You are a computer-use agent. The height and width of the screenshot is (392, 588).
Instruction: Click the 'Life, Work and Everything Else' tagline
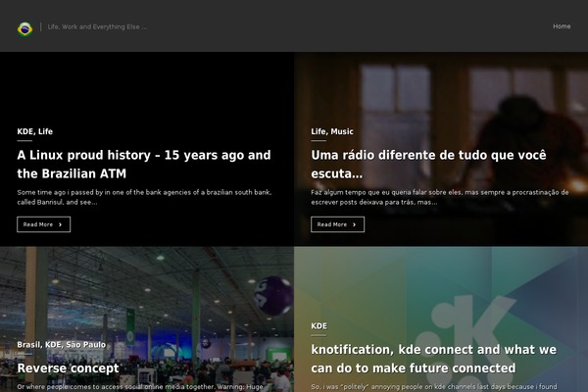97,26
